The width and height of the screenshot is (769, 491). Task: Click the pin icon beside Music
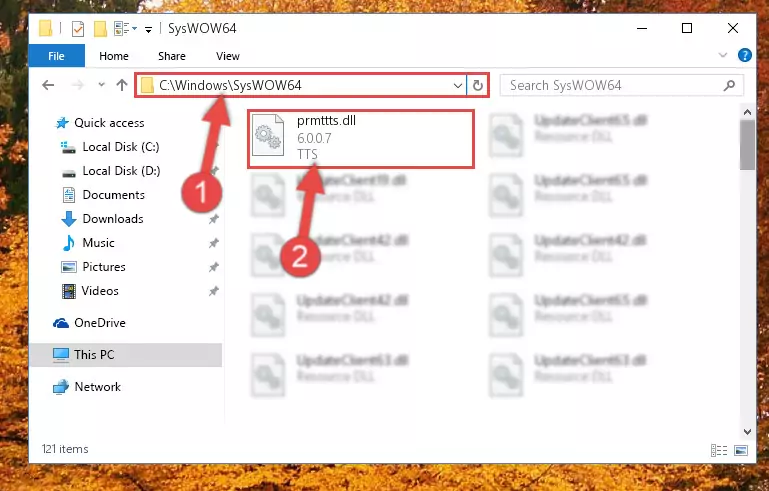point(214,243)
